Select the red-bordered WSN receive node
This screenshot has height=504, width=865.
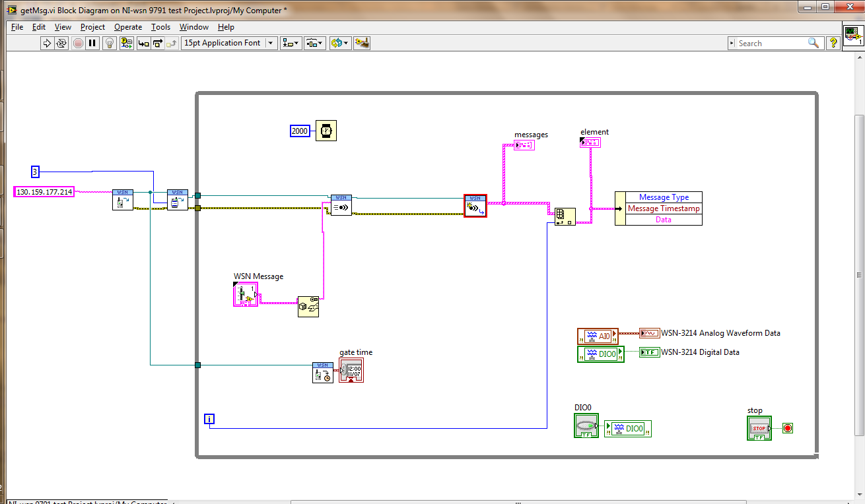[475, 206]
